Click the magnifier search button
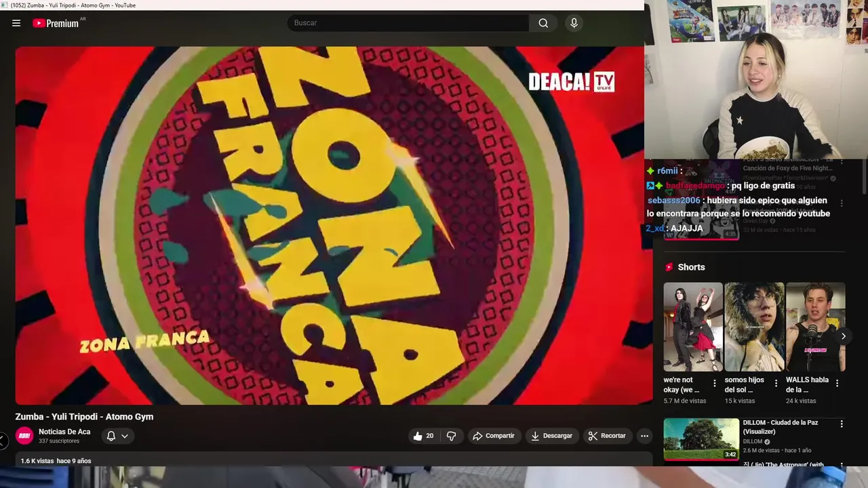This screenshot has height=488, width=868. pos(543,23)
